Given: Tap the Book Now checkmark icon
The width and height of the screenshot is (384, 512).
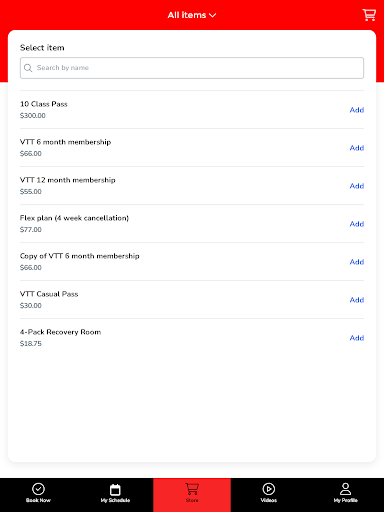Looking at the screenshot, I should (x=38, y=489).
